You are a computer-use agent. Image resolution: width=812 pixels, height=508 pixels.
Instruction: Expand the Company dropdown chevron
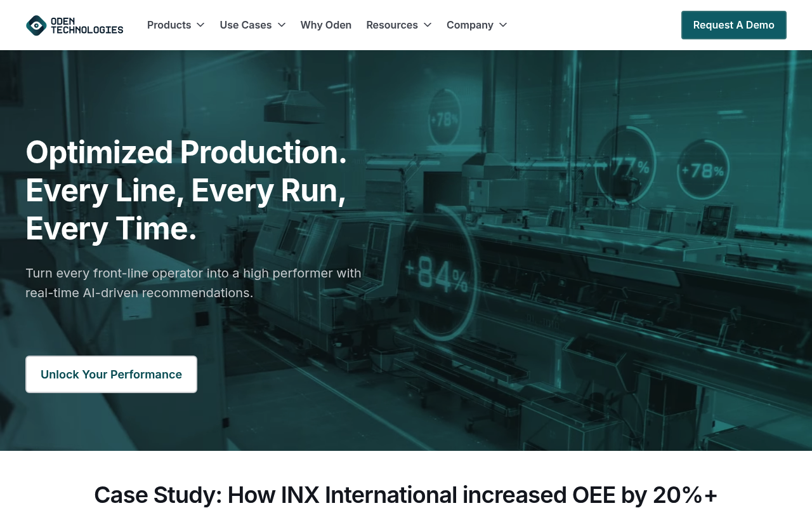(503, 25)
